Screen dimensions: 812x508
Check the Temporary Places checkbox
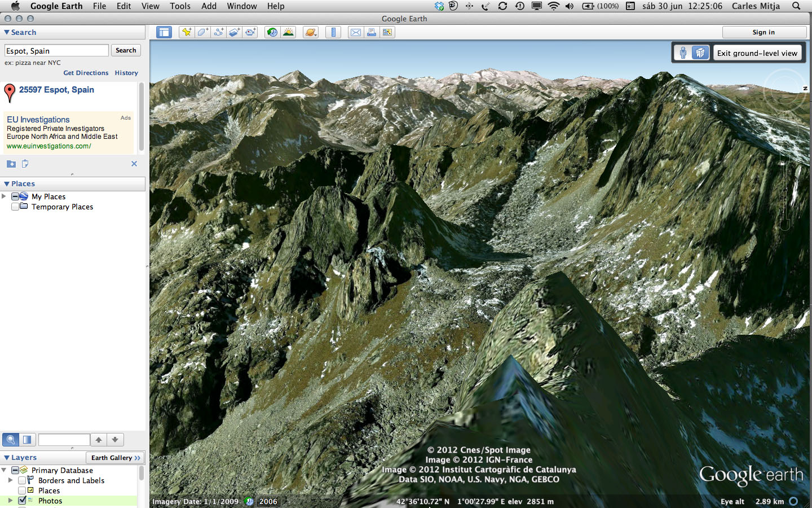click(x=15, y=207)
